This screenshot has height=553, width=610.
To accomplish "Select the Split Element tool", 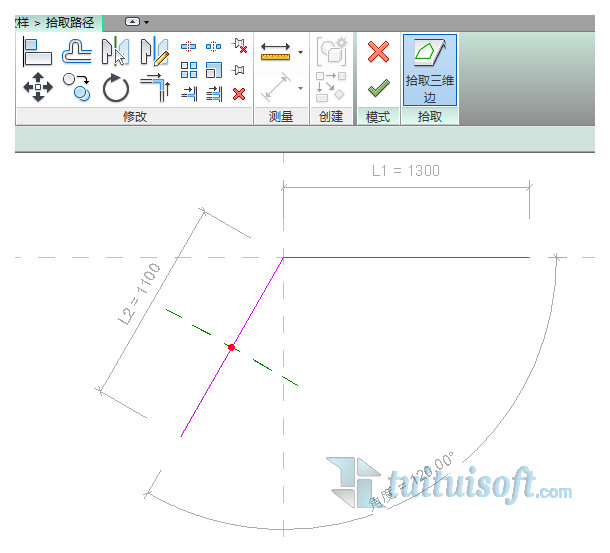I will click(x=188, y=47).
